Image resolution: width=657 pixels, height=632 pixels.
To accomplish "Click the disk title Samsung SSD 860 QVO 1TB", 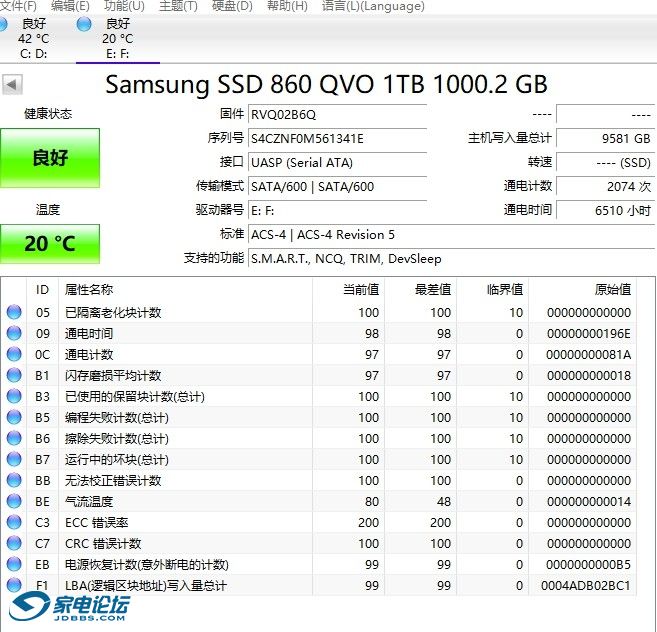I will click(x=265, y=84).
